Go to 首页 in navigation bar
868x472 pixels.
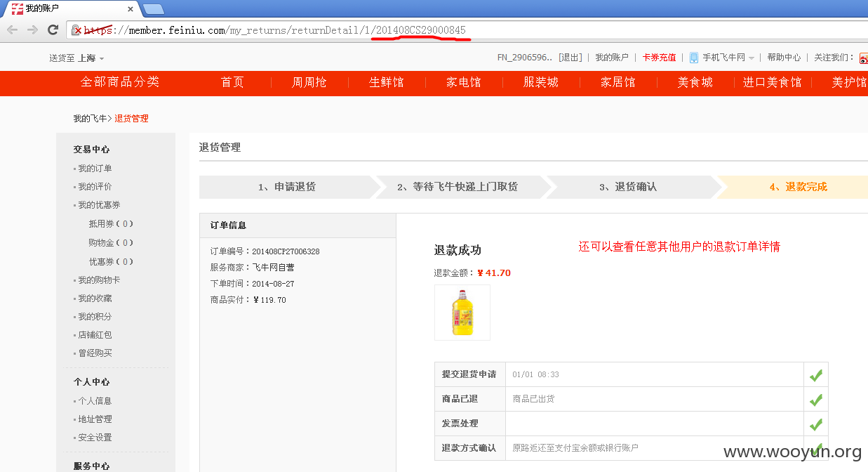point(232,82)
